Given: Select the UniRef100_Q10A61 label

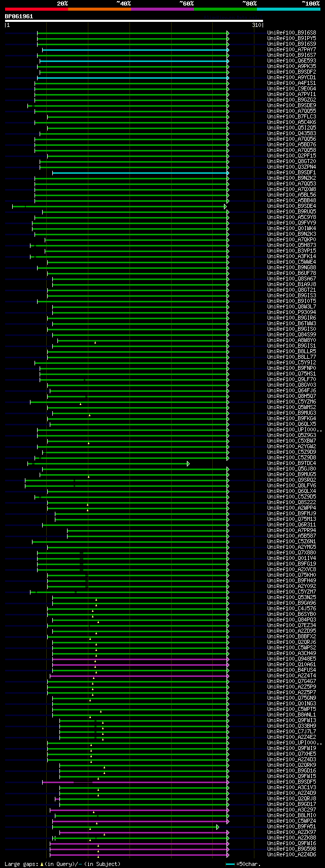Looking at the screenshot, I should [x=291, y=665].
